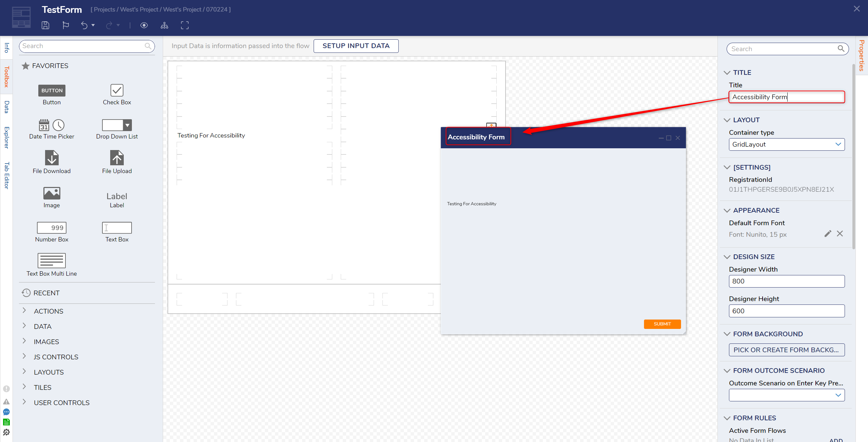Pick the Drop Down List control

[x=117, y=129]
